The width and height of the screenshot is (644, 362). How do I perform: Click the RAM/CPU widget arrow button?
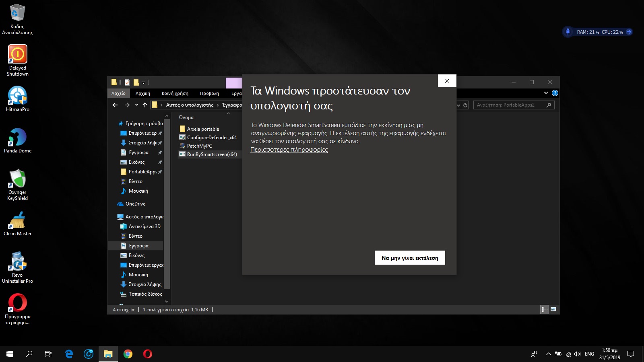(x=629, y=32)
